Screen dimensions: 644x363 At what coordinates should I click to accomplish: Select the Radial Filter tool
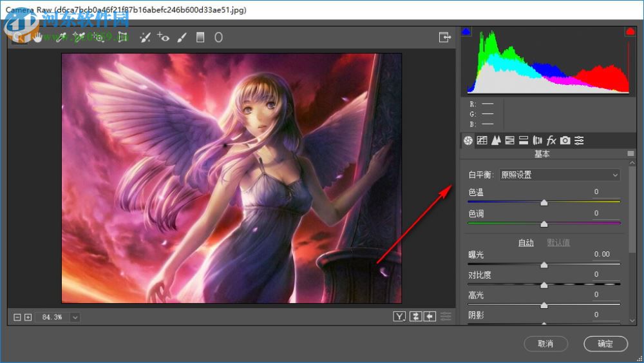(218, 37)
